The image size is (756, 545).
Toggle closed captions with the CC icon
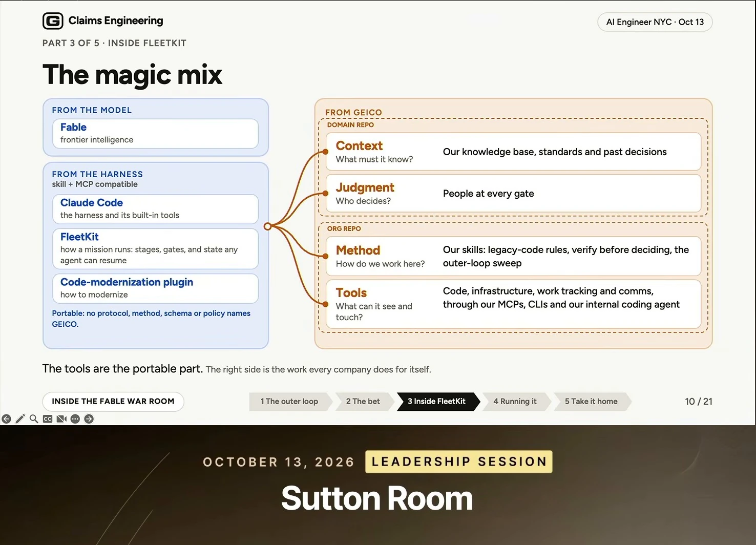48,419
